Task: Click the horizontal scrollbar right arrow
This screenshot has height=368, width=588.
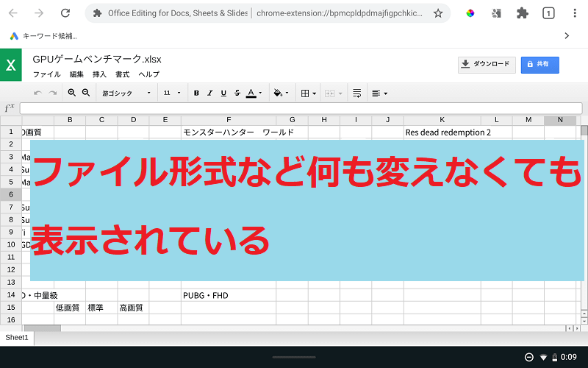Action: tap(577, 328)
